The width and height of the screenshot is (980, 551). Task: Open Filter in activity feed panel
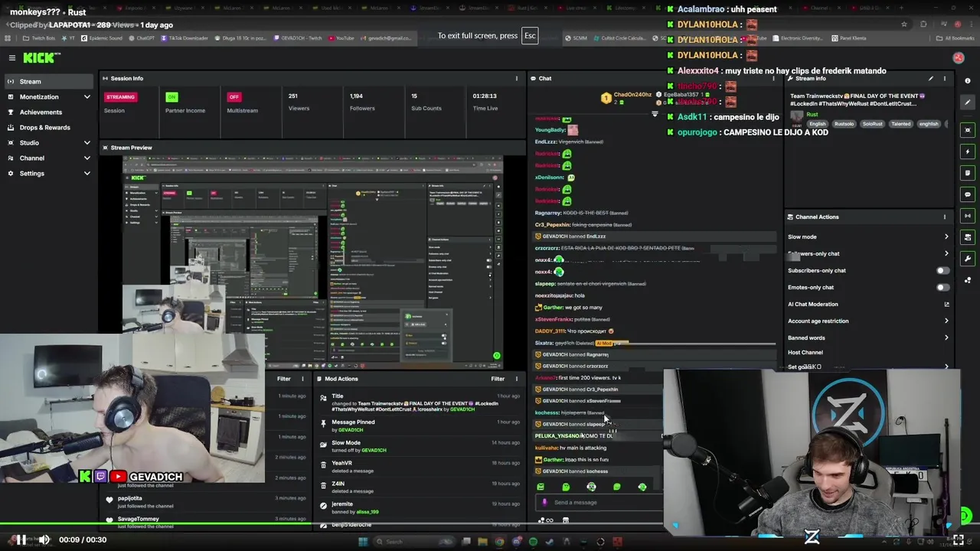point(284,378)
